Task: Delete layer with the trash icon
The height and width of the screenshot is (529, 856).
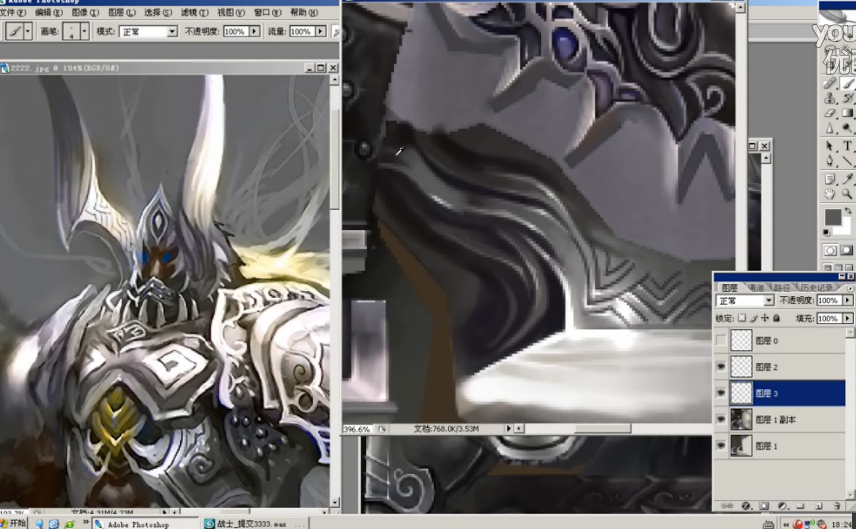Action: pyautogui.click(x=837, y=506)
